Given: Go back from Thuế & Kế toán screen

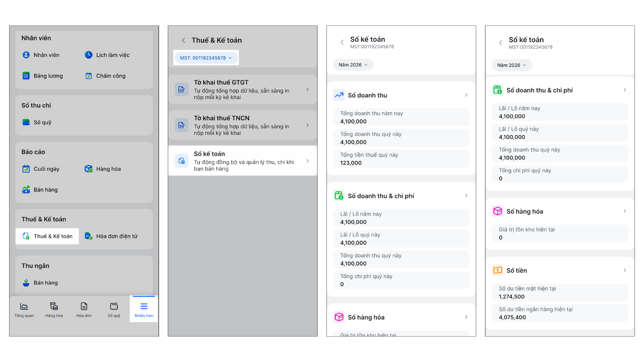Looking at the screenshot, I should [184, 40].
